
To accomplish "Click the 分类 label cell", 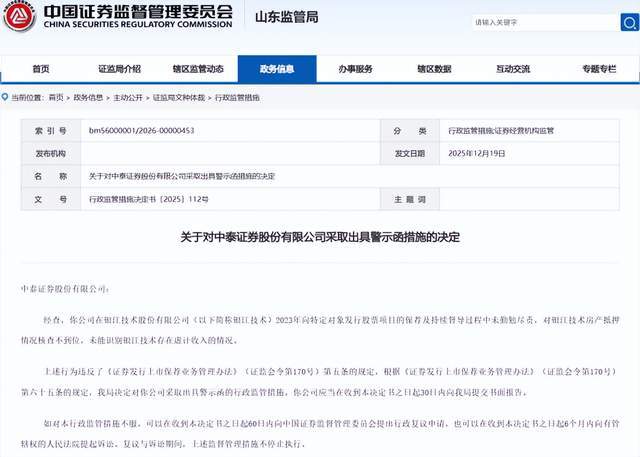I will coord(410,131).
